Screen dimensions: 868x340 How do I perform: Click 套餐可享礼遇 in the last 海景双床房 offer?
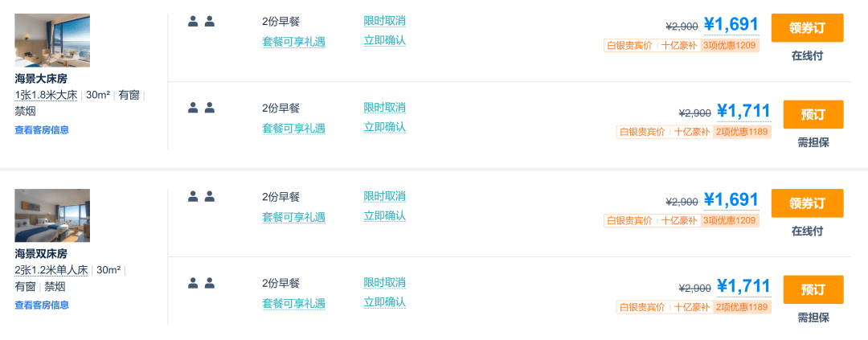click(293, 304)
